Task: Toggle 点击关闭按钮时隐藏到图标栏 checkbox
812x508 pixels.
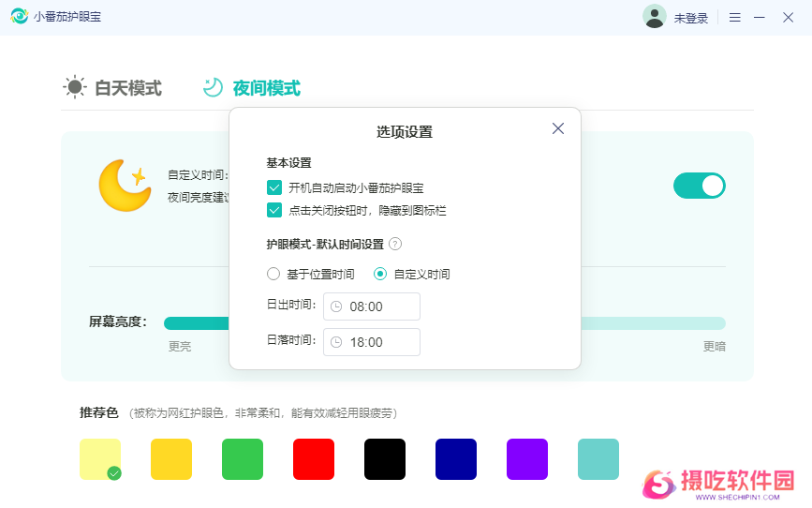Action: (x=274, y=210)
